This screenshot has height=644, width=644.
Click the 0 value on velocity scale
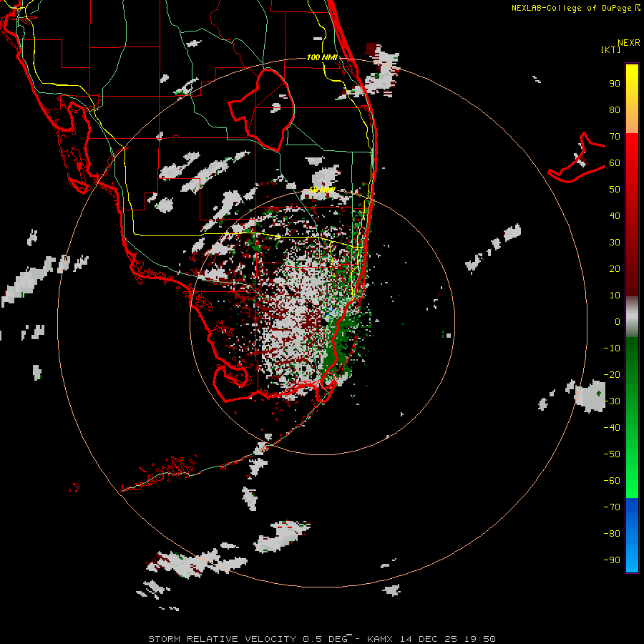click(x=618, y=321)
